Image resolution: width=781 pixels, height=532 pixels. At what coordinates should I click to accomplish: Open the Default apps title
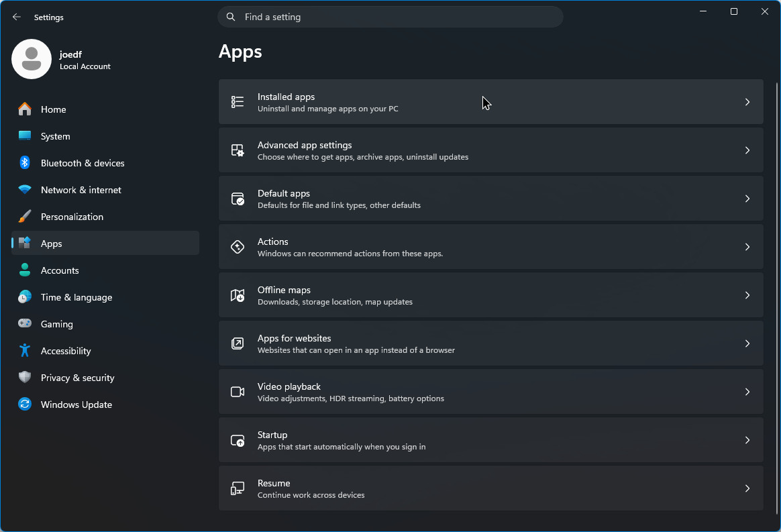click(x=283, y=193)
